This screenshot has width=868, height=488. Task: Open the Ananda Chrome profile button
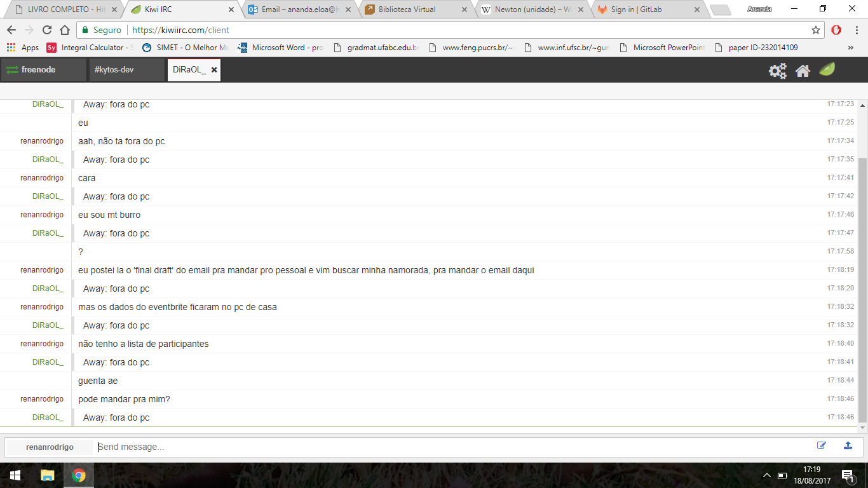click(x=759, y=9)
